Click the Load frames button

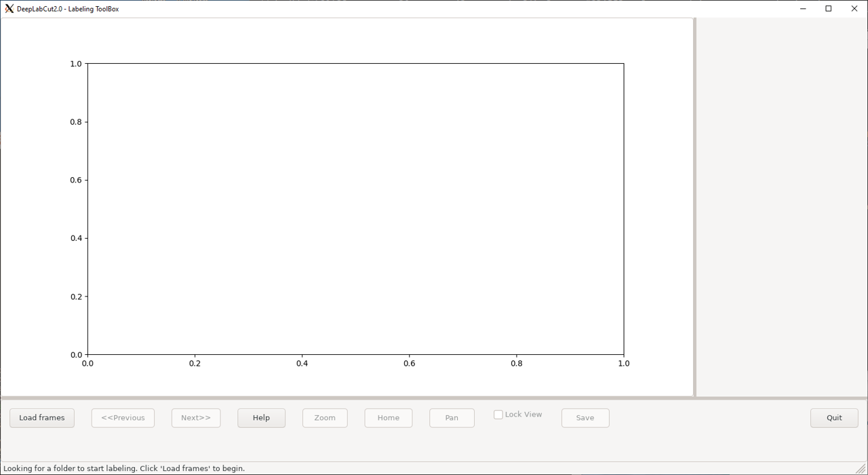(x=42, y=418)
